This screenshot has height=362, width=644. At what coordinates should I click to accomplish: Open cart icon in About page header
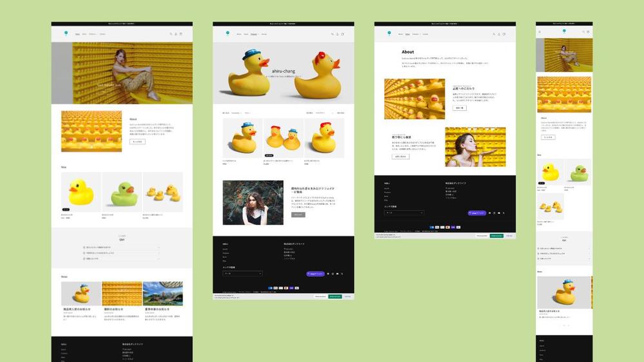504,34
